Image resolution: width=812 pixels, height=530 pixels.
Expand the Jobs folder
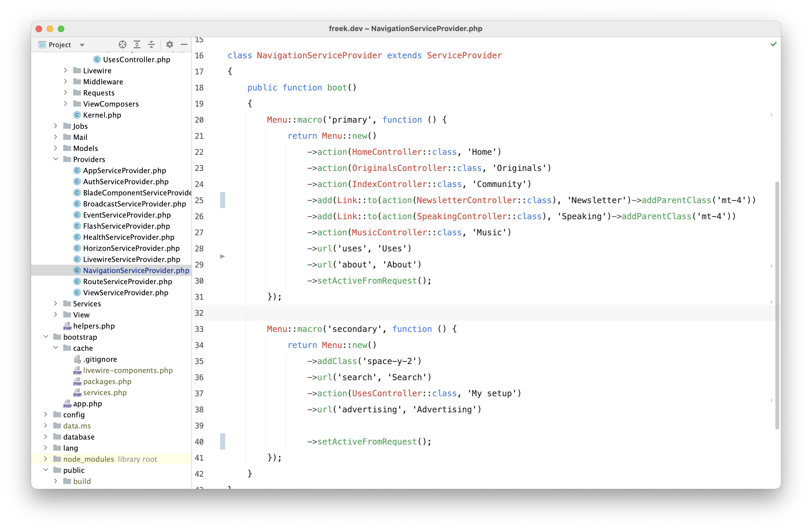tap(56, 126)
